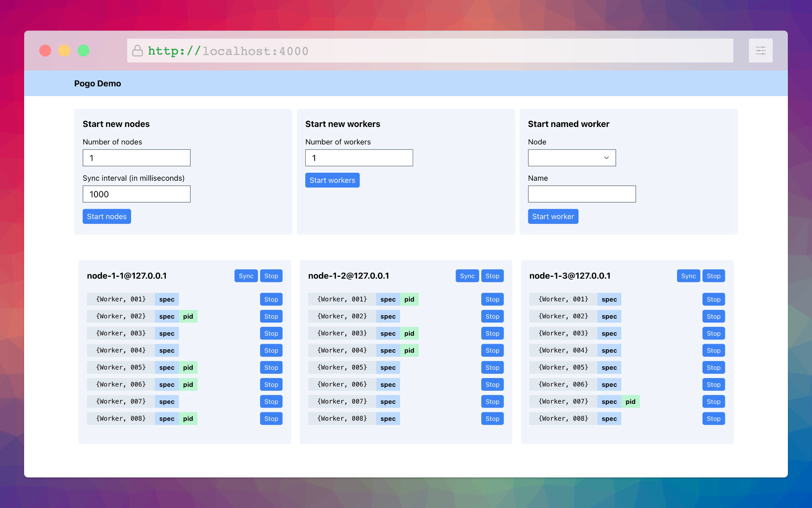The image size is (812, 508).
Task: Click the Start worker button
Action: (553, 216)
